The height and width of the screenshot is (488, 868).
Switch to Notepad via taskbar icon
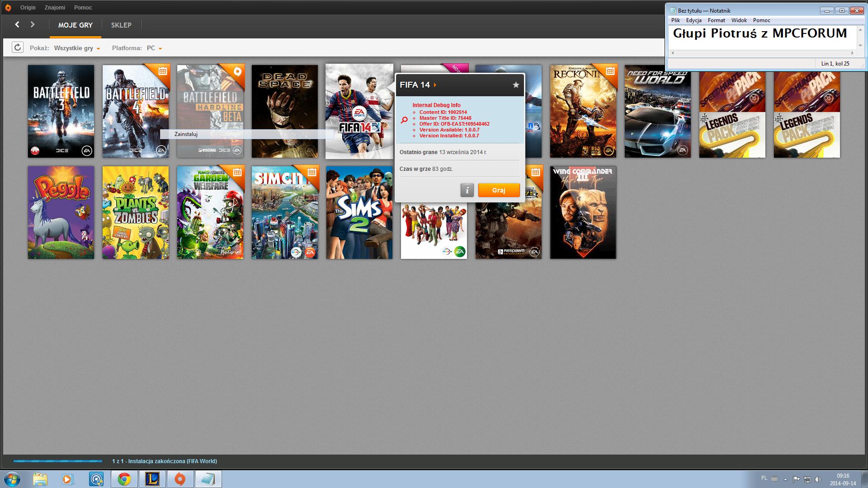208,479
